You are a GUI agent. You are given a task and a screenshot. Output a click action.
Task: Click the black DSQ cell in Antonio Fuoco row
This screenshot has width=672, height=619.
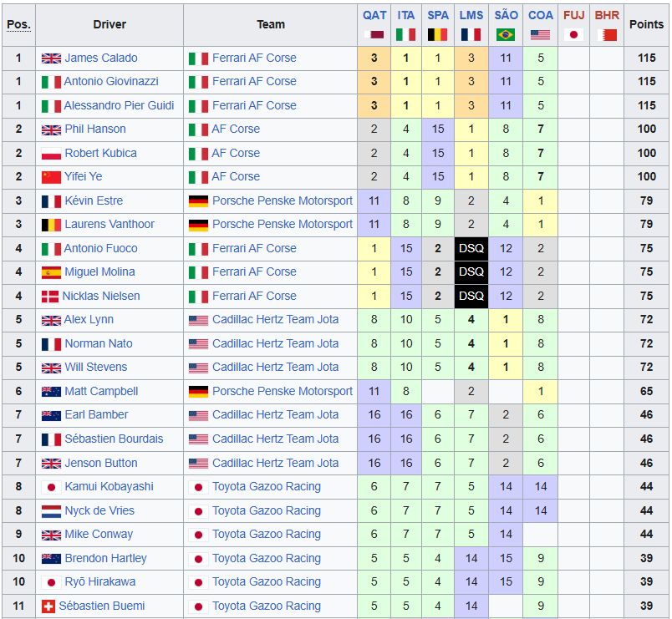coord(471,248)
